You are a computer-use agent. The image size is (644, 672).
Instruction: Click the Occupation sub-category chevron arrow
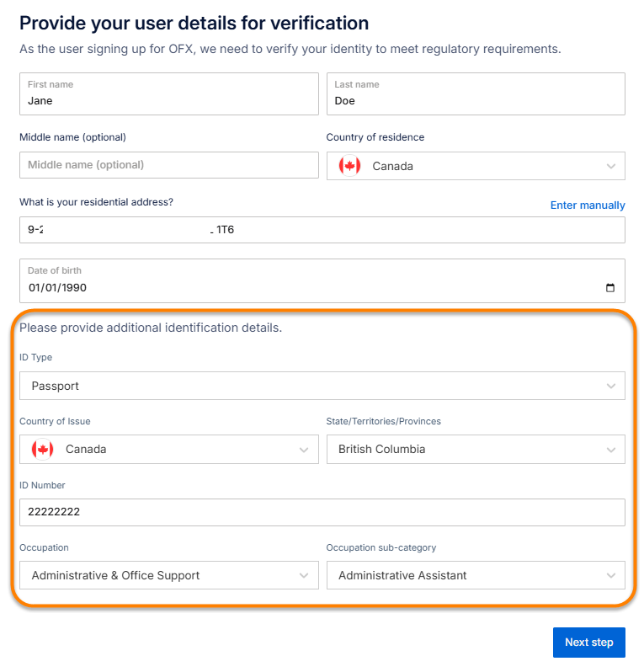pos(611,576)
